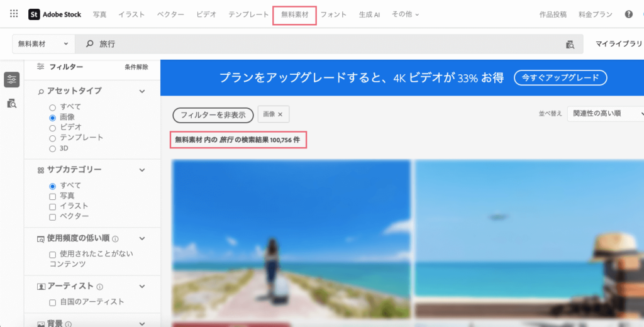Open 無料素材 in top navigation

[294, 15]
